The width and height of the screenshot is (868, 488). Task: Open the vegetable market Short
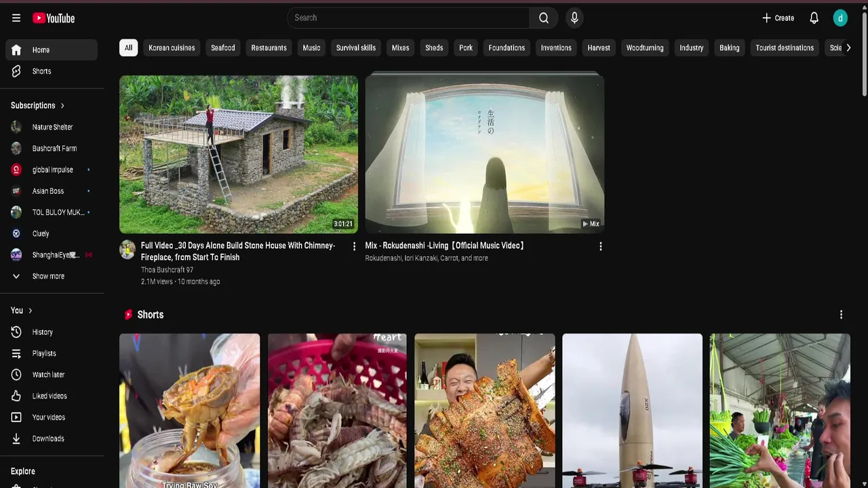(780, 411)
